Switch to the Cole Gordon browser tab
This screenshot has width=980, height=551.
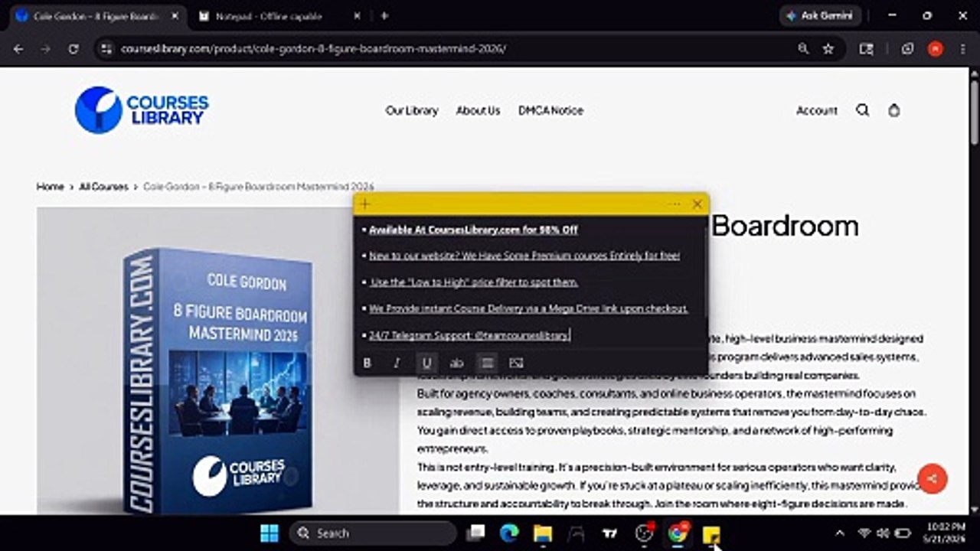coord(96,16)
